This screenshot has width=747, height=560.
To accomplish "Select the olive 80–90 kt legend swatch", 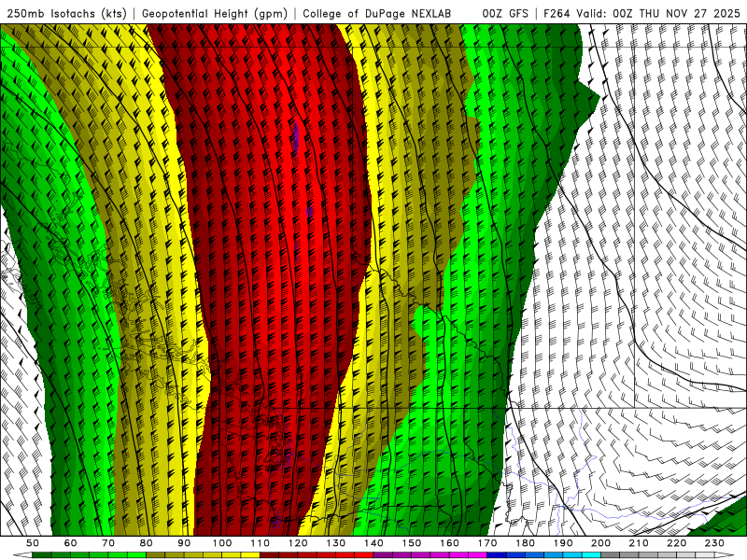I will point(165,555).
